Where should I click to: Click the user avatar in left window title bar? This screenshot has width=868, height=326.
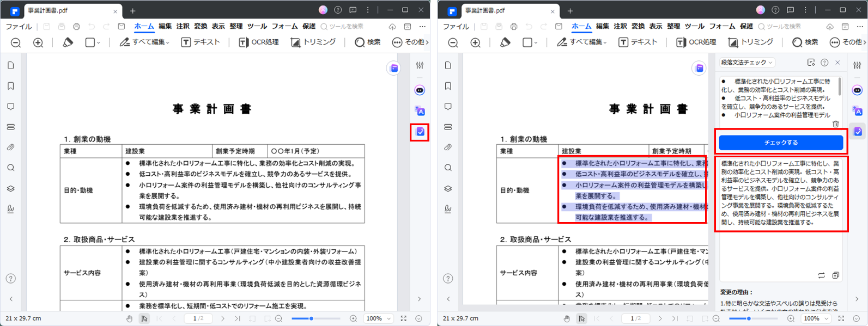(323, 10)
